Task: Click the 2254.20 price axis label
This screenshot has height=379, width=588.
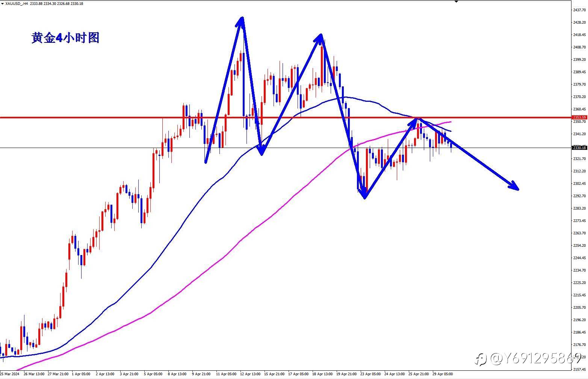Action: click(x=580, y=246)
